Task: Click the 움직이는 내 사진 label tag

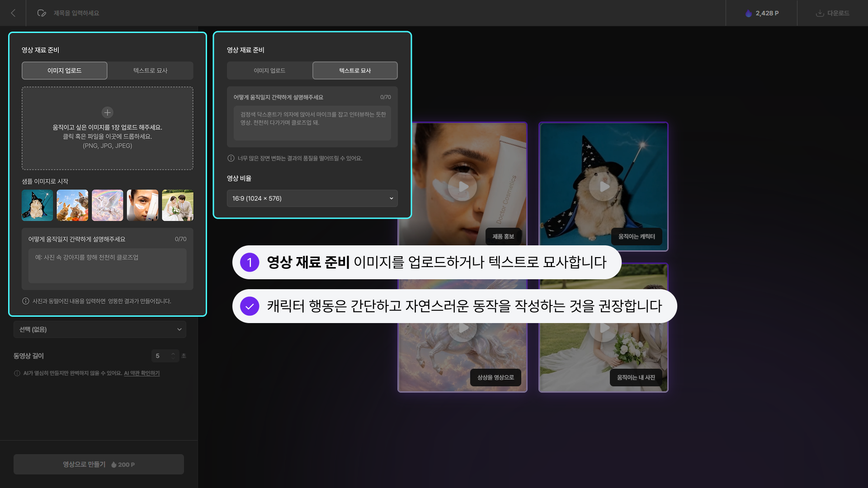Action: (x=636, y=377)
